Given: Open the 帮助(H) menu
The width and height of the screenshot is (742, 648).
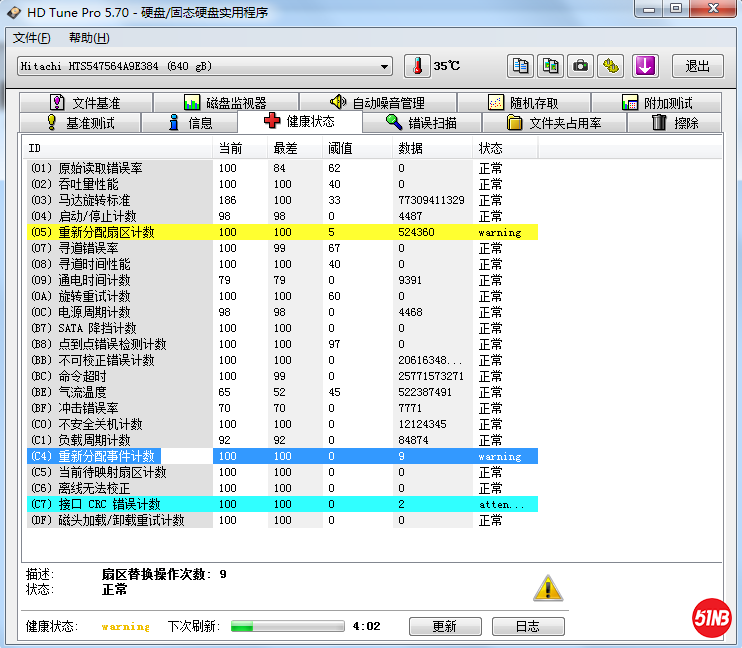Looking at the screenshot, I should 89,38.
